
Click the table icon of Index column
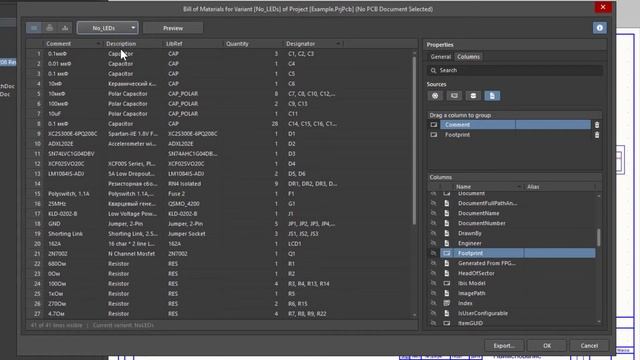point(447,303)
